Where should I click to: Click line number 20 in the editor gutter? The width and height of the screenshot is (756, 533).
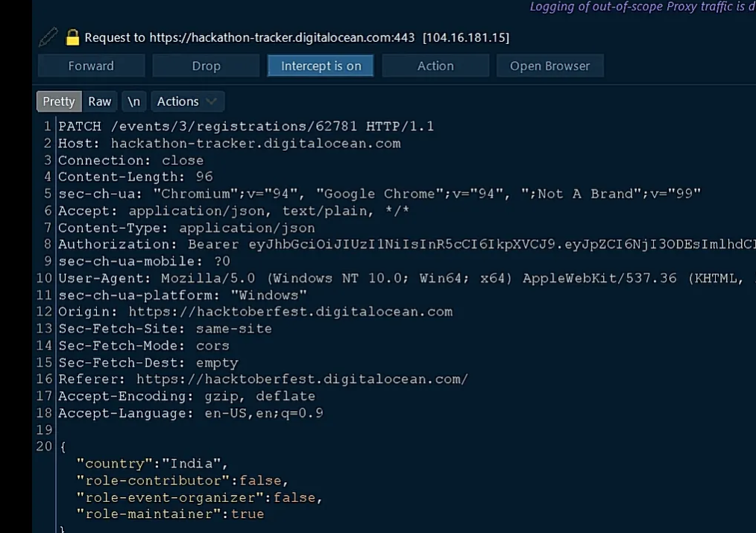44,447
